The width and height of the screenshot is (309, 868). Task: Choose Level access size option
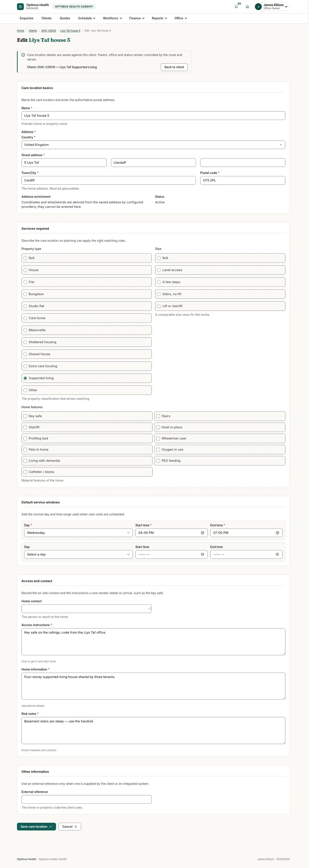[x=220, y=270]
